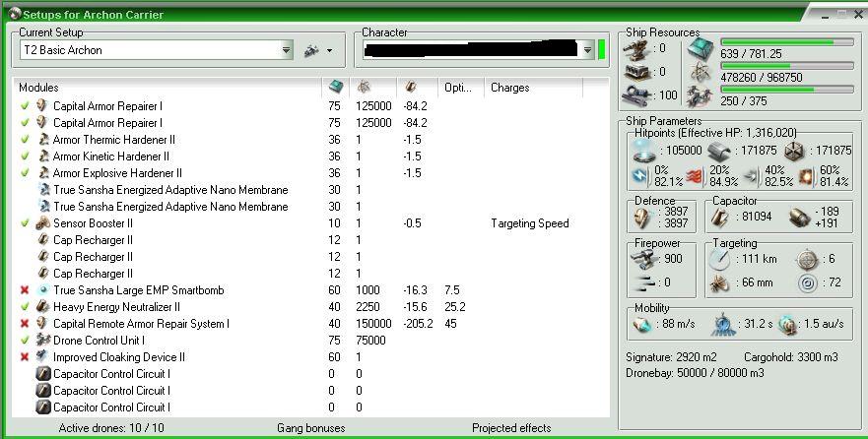Click calibration icon showing 100
Screen dimensions: 868x439
coord(635,96)
